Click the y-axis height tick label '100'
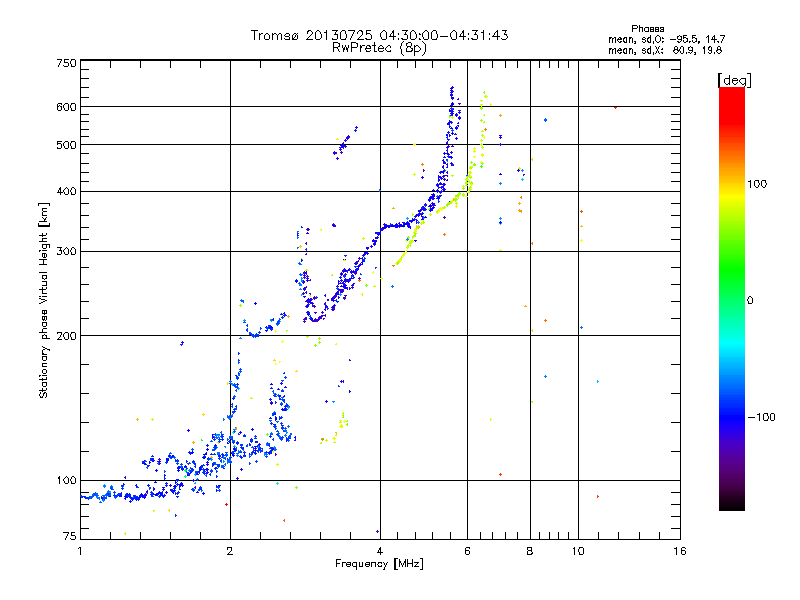Image resolution: width=800 pixels, height=600 pixels. coord(66,480)
